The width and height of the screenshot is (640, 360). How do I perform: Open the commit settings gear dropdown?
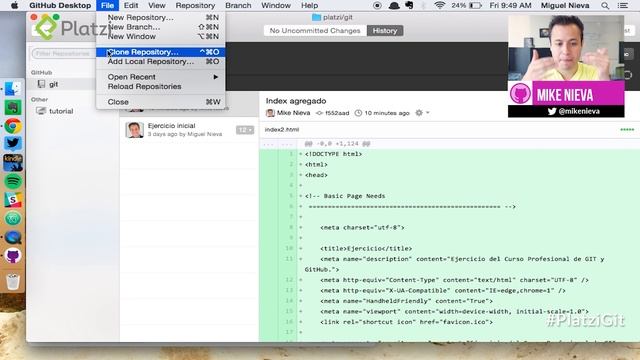pos(422,113)
